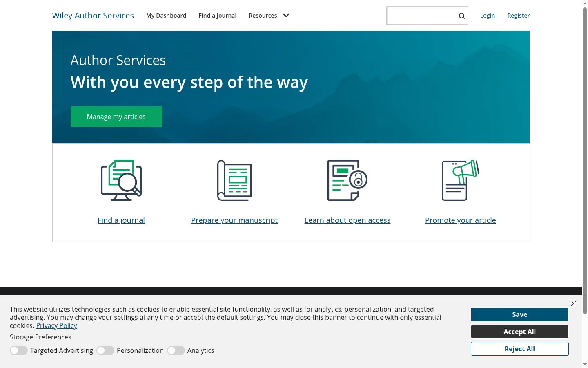Open the Register link

pyautogui.click(x=519, y=16)
